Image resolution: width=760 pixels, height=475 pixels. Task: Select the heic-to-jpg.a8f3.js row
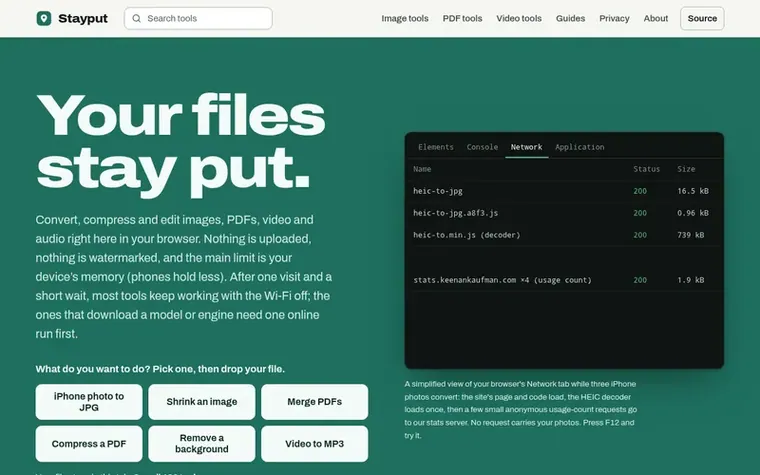pyautogui.click(x=564, y=213)
